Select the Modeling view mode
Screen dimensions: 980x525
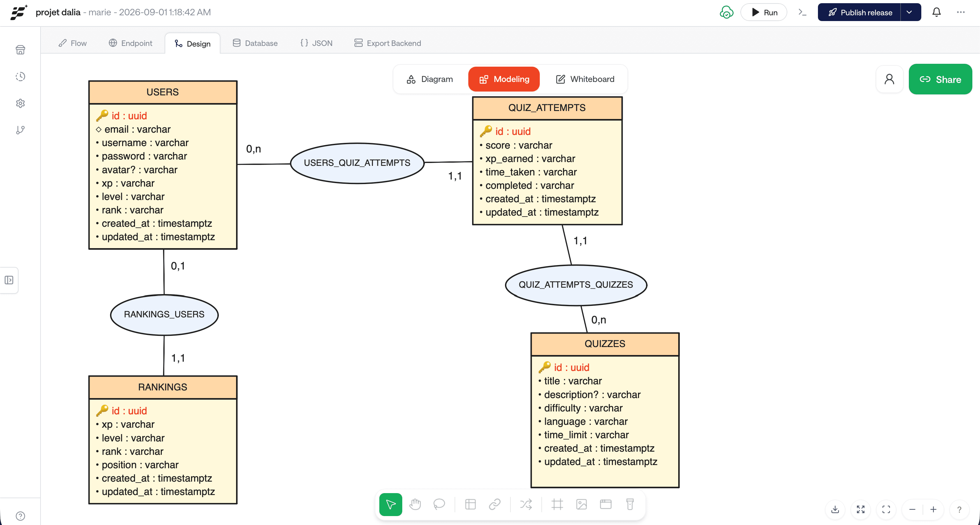[504, 79]
